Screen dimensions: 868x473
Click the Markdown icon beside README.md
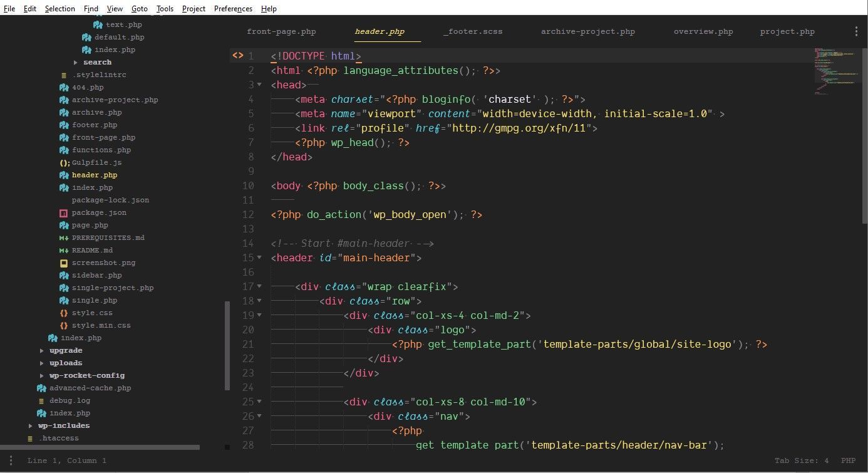(64, 251)
